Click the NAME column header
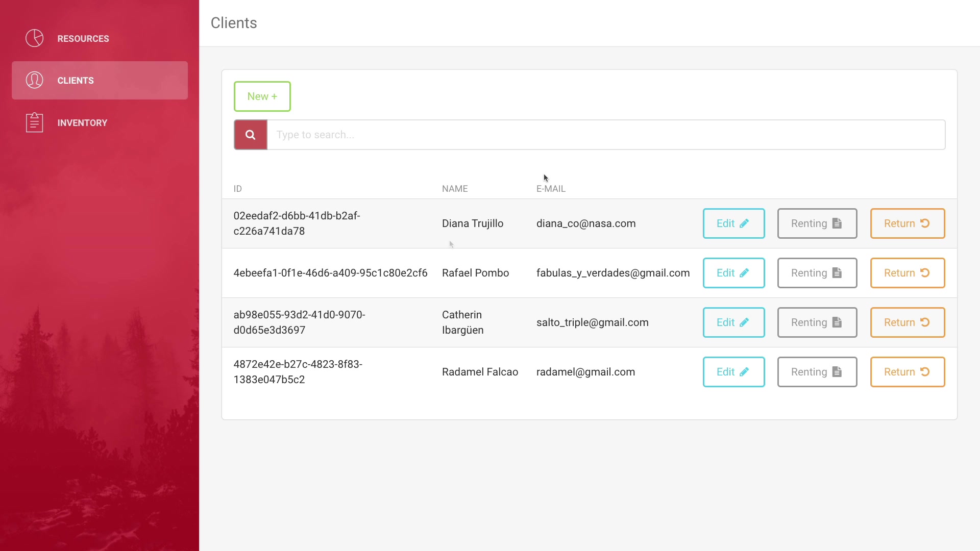 tap(454, 189)
